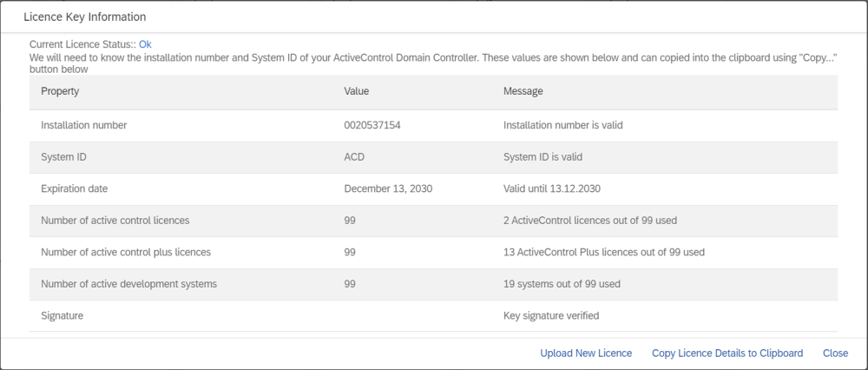Select the value December 13, 2030

click(x=388, y=188)
